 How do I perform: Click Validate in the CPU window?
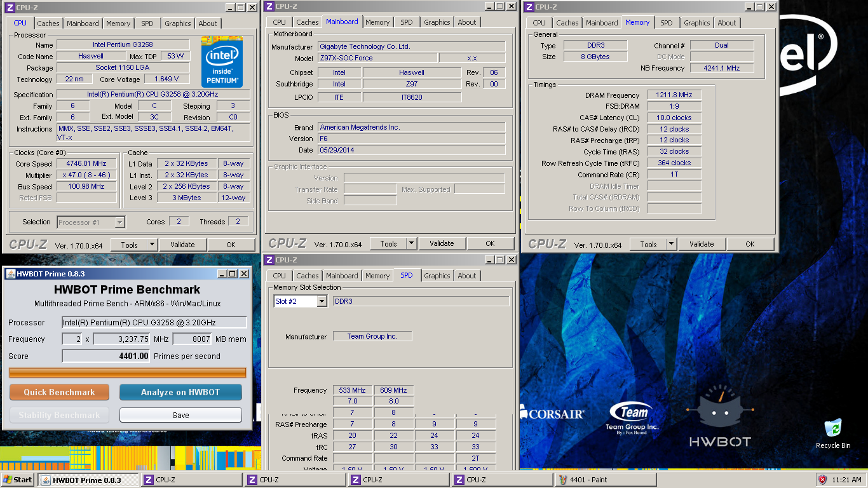tap(182, 245)
